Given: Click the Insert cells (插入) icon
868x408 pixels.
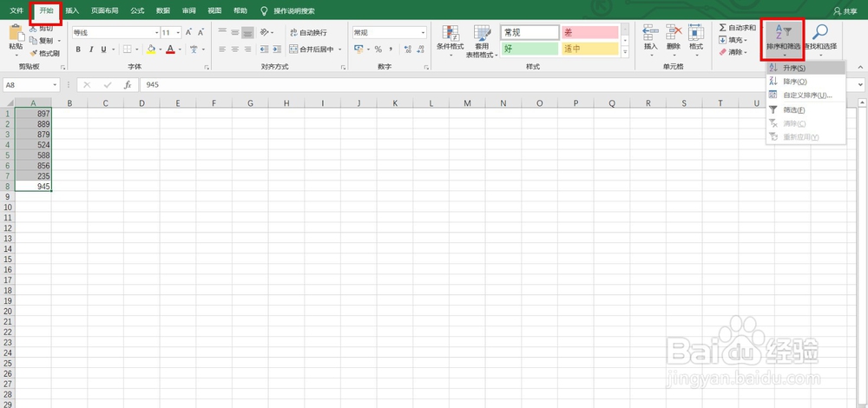Looking at the screenshot, I should 650,33.
